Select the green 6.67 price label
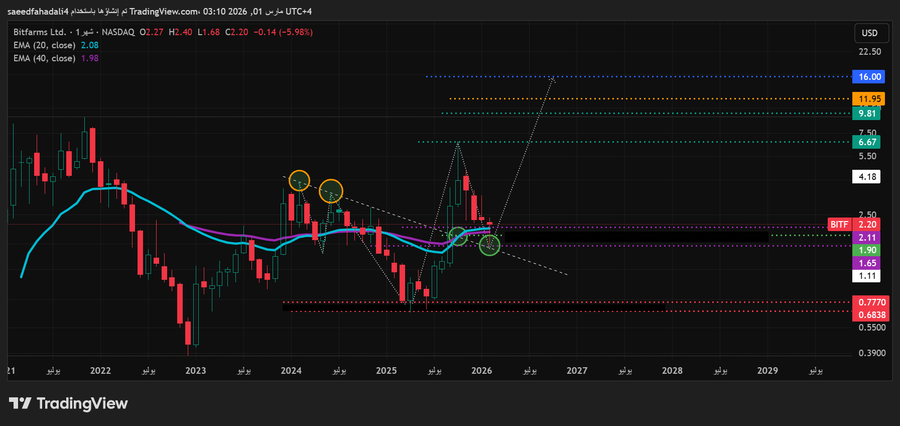 point(867,142)
